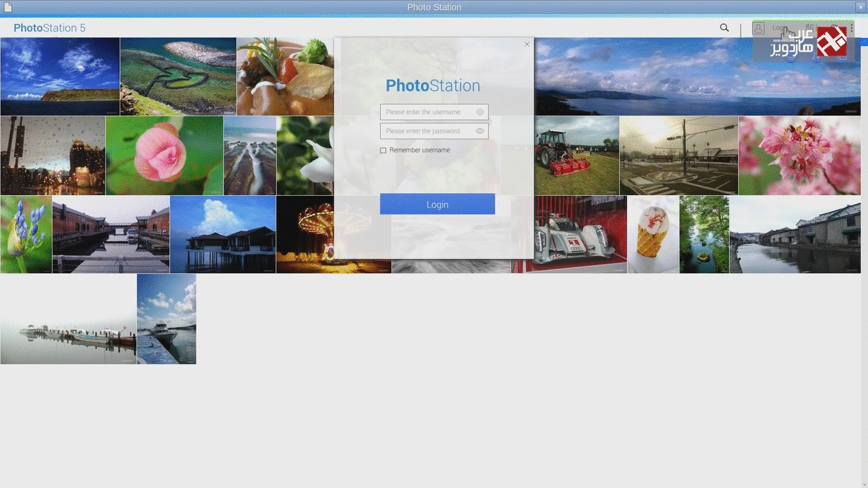Open the food dish with broccoli photo
868x488 pixels.
286,76
